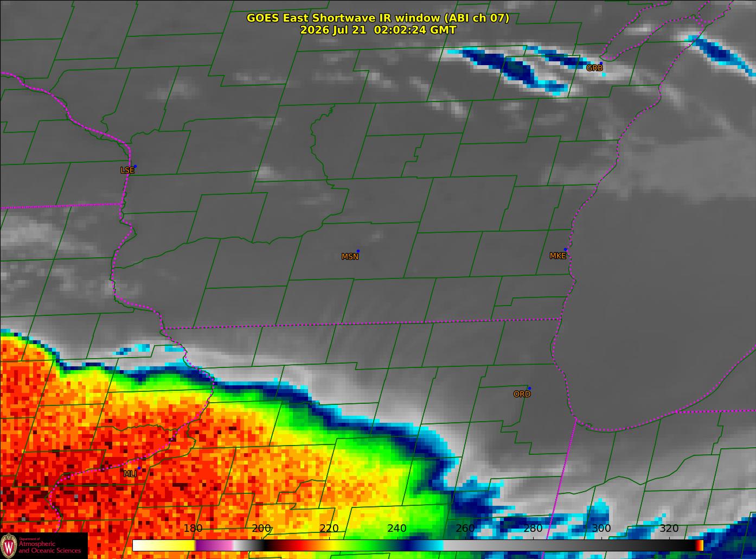Click the 320 value on the color scale
Screen dimensions: 756x559
coord(669,529)
